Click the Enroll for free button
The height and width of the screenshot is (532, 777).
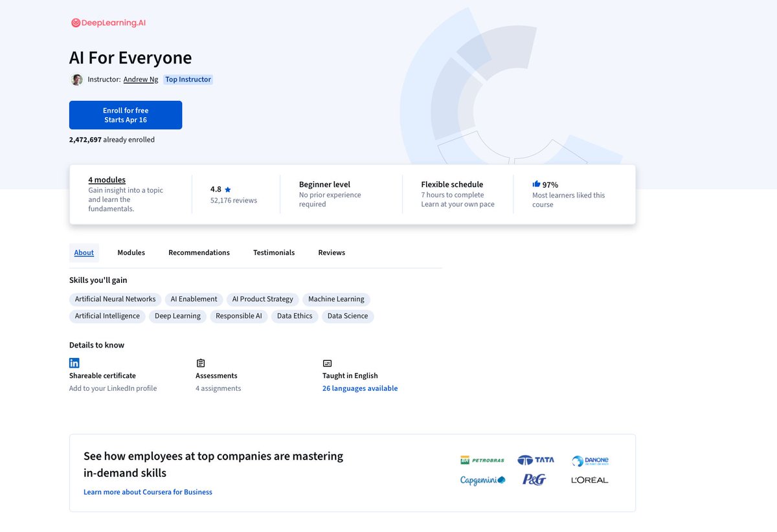click(126, 115)
